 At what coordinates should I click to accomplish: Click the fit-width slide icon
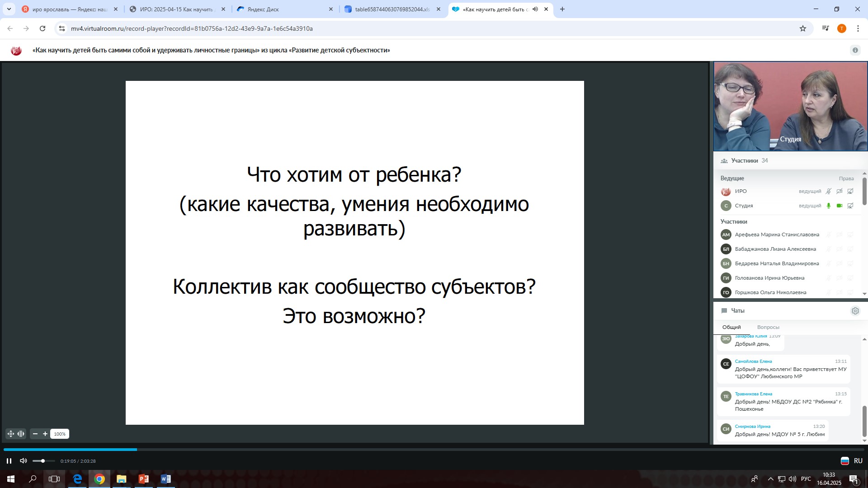tap(21, 434)
